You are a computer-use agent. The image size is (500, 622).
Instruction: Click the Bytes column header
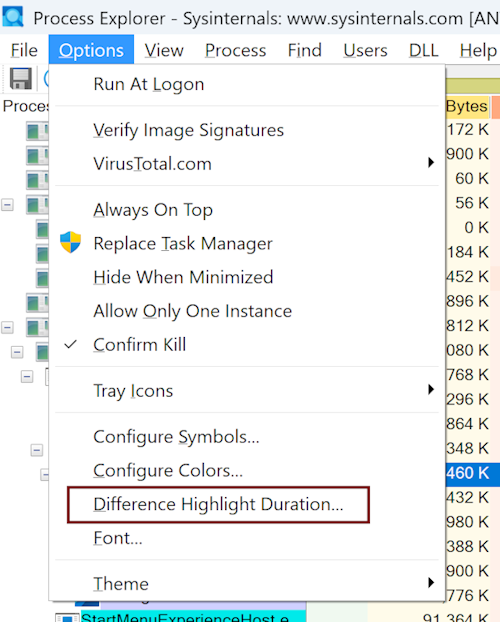click(x=467, y=106)
